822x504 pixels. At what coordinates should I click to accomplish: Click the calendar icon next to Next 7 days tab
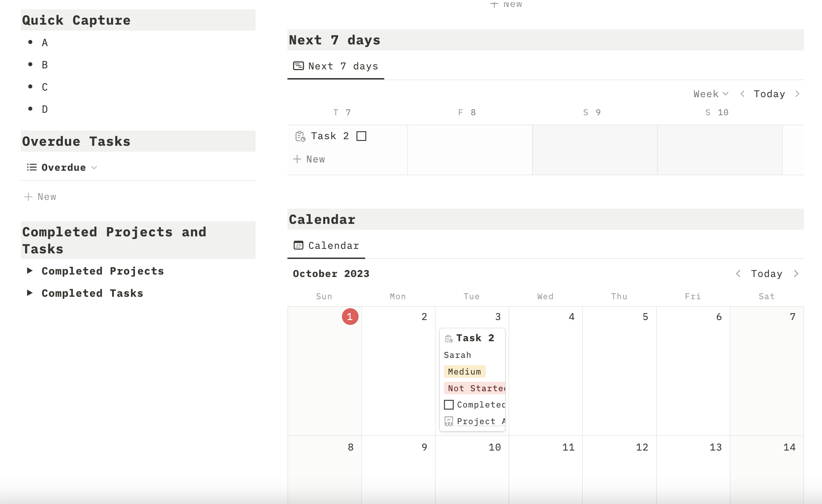tap(300, 66)
